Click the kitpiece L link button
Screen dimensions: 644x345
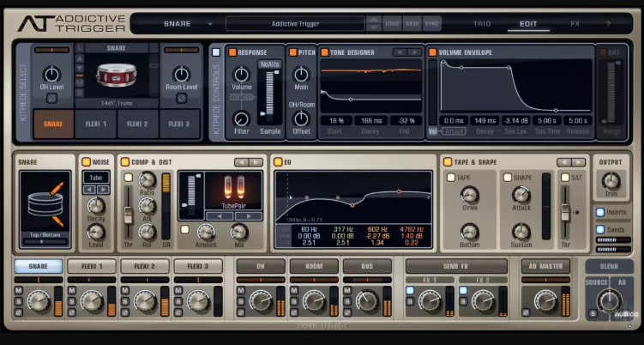[x=80, y=48]
